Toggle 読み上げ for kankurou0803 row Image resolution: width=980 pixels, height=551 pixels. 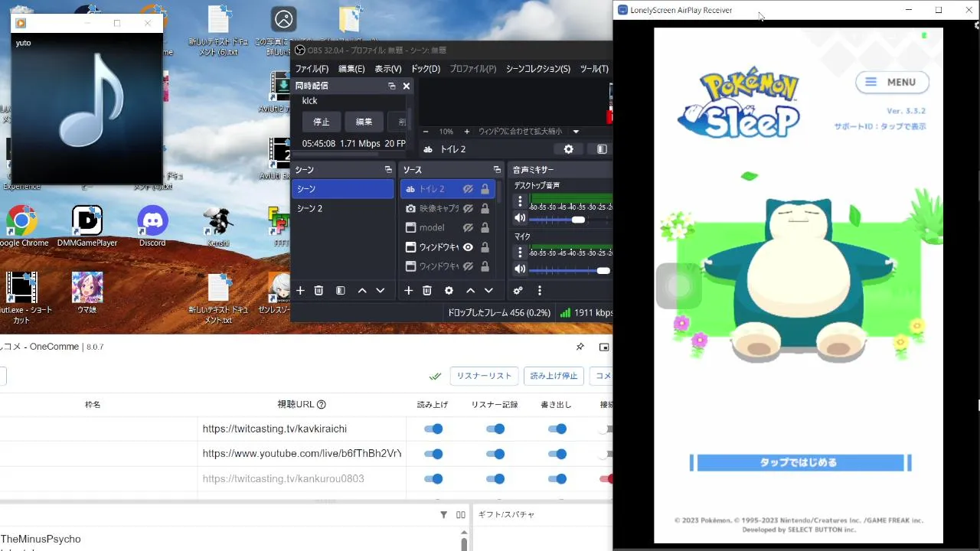pos(433,479)
